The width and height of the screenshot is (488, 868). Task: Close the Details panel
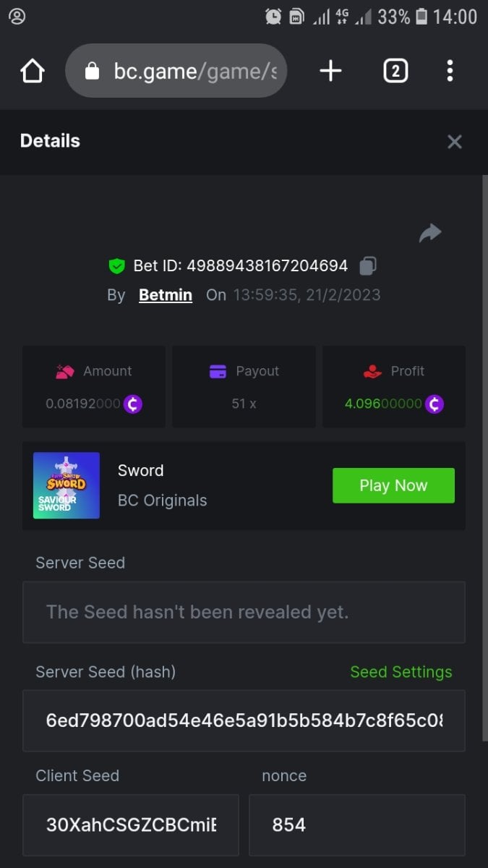(x=454, y=142)
